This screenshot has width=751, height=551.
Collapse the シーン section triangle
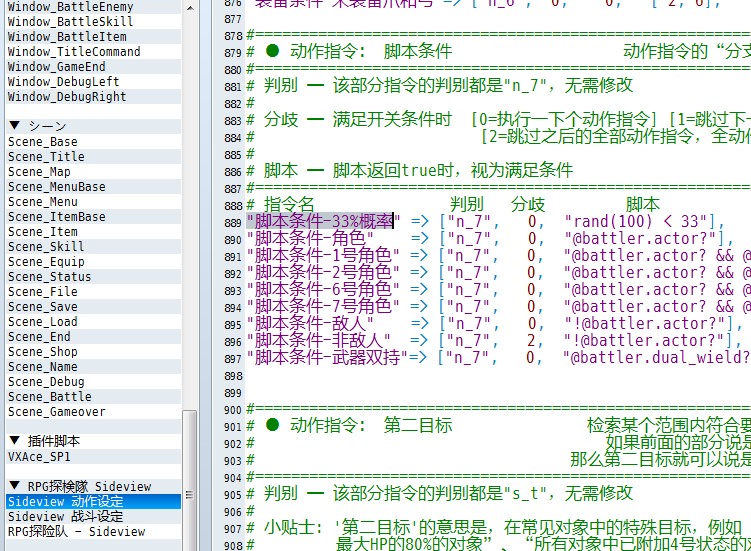pos(14,126)
